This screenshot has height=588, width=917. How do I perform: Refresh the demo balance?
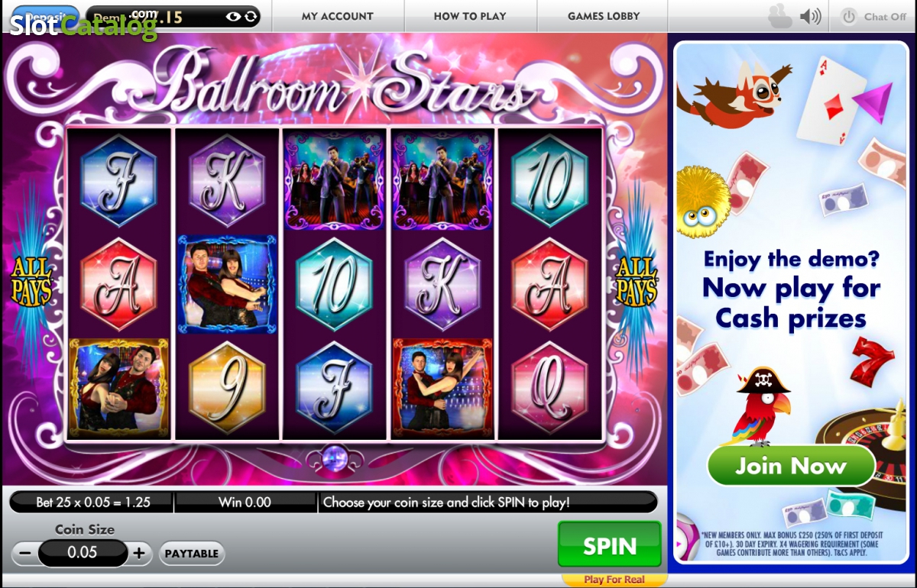coord(251,16)
